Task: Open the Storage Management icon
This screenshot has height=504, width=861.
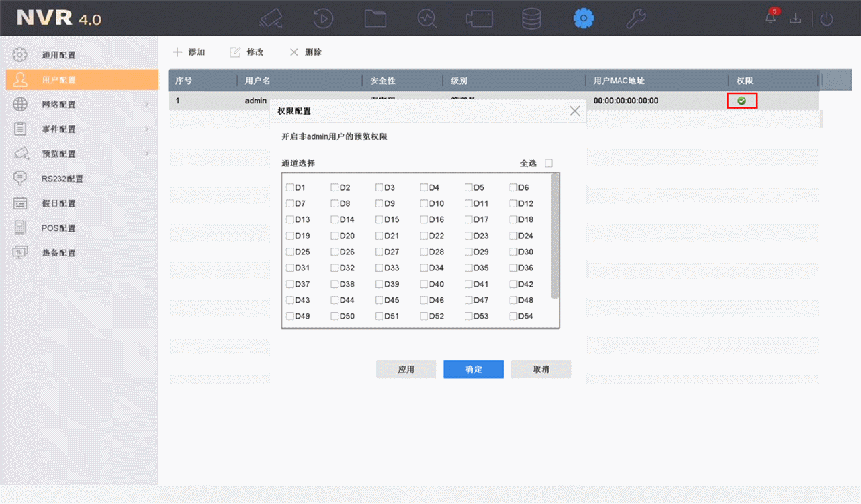Action: [531, 18]
